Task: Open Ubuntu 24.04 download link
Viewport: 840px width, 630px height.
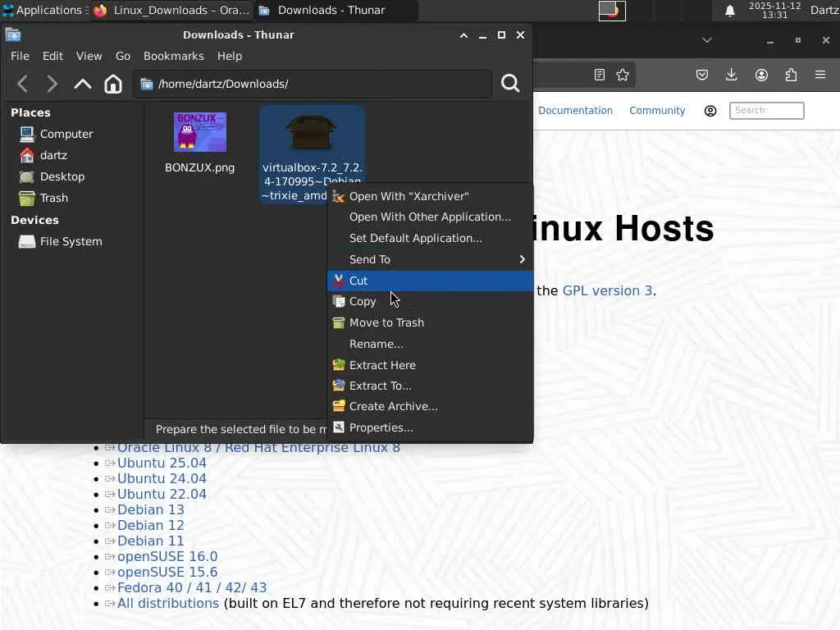Action: pos(162,479)
